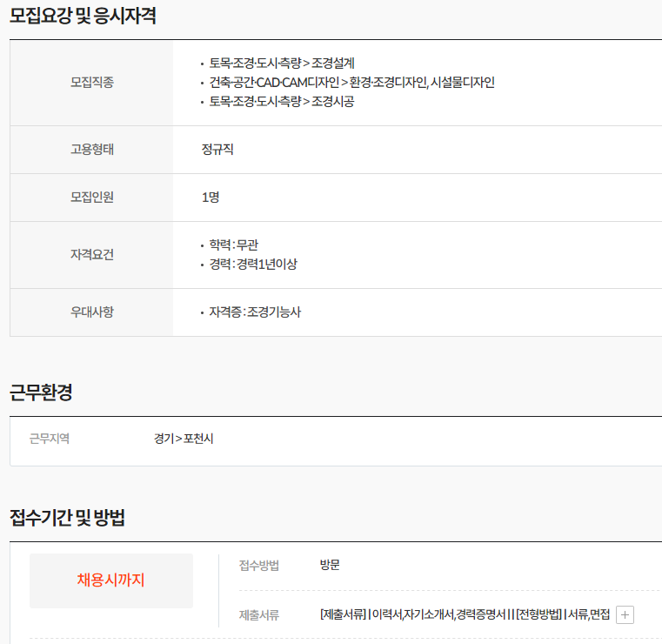Image resolution: width=662 pixels, height=644 pixels.
Task: Expand submission documents with plus button
Action: point(625,615)
